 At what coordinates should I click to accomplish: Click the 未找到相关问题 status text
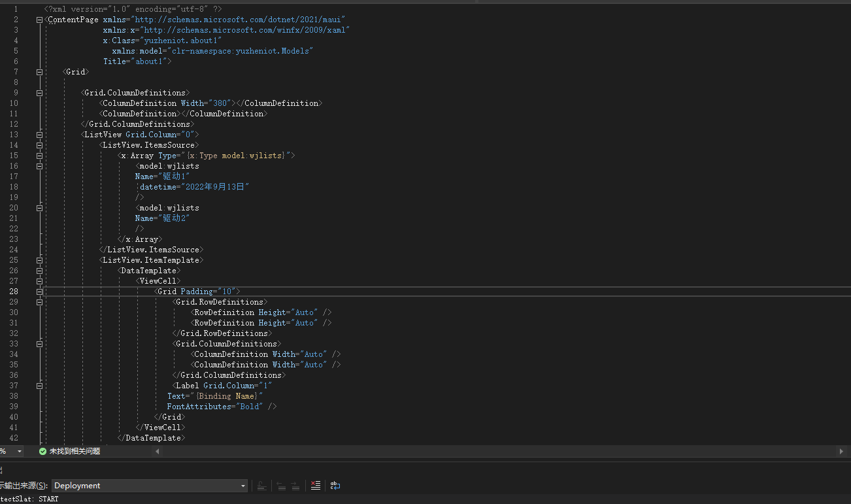75,451
